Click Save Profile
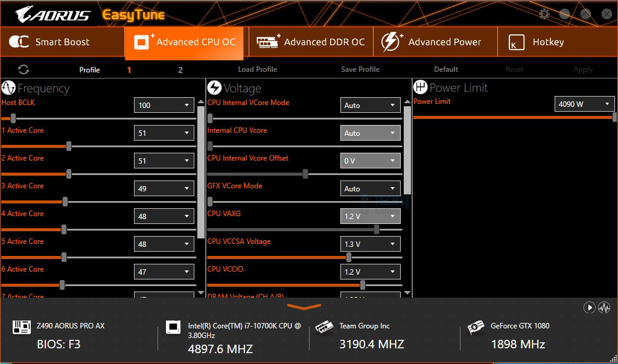 [360, 69]
